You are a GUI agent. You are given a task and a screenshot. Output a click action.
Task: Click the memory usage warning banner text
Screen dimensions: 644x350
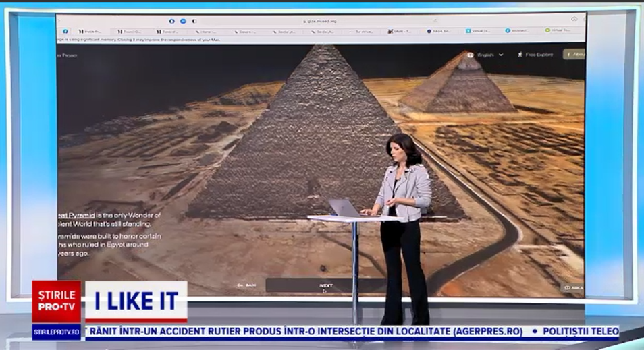[139, 40]
